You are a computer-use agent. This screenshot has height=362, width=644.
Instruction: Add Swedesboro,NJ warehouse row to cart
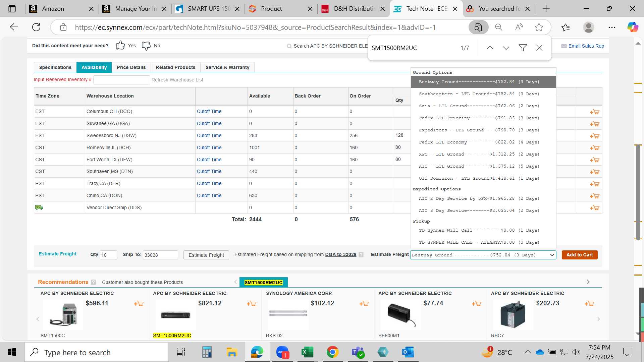pos(594,136)
